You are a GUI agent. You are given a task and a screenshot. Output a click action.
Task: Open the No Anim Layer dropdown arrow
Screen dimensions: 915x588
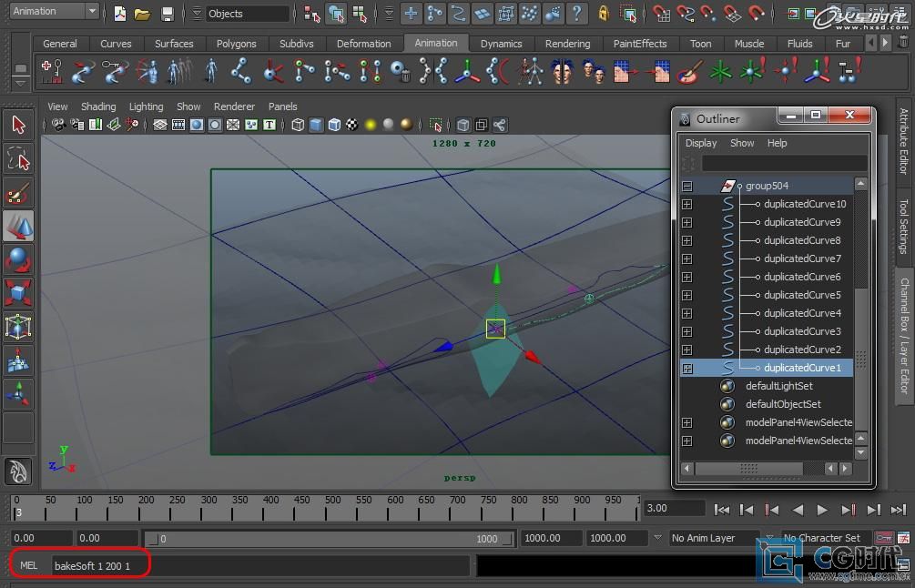point(657,538)
